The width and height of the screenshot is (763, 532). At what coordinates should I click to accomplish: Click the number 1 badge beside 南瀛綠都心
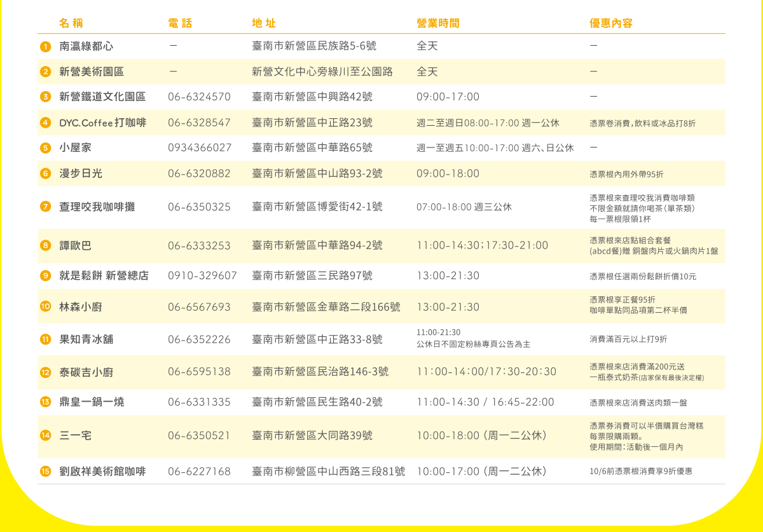coord(45,46)
